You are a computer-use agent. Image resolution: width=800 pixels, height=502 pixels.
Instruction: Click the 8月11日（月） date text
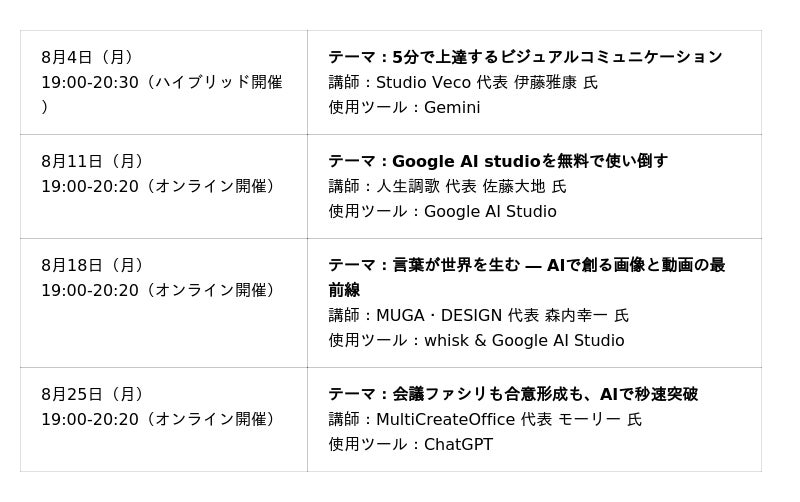(92, 161)
